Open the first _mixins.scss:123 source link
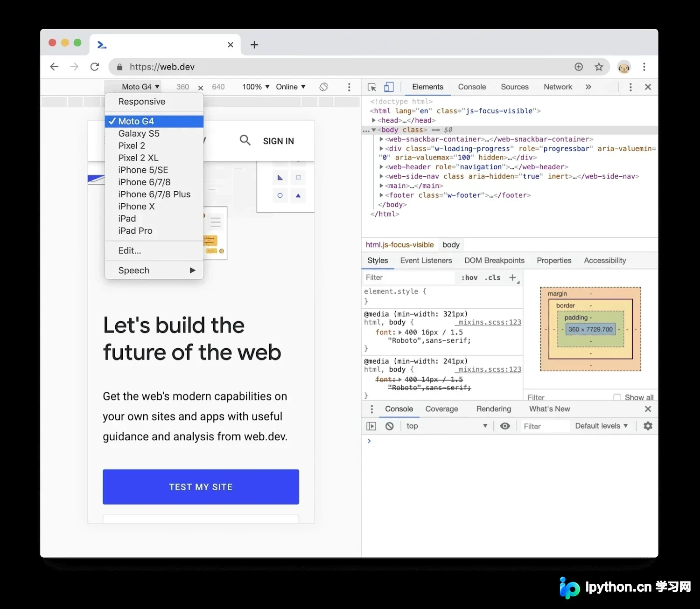Viewport: 700px width, 609px height. tap(488, 322)
